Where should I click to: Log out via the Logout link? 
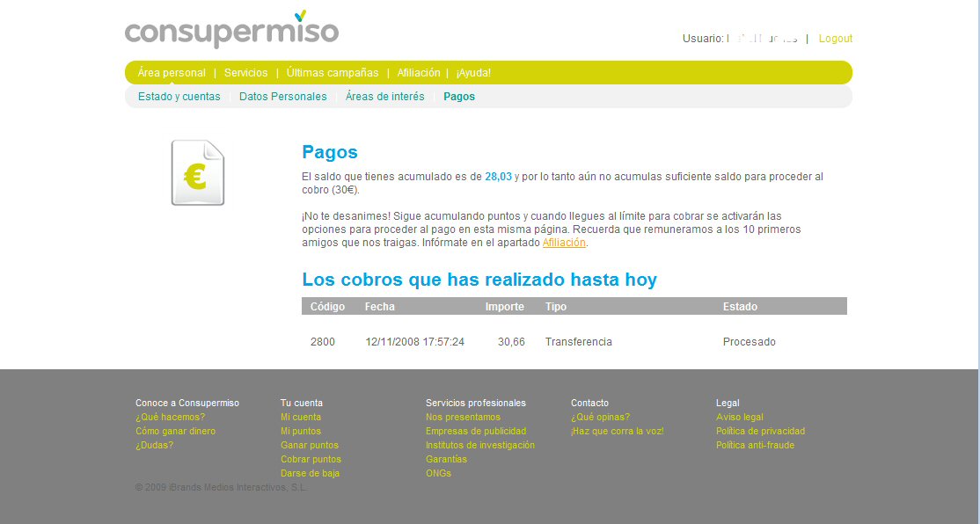835,39
